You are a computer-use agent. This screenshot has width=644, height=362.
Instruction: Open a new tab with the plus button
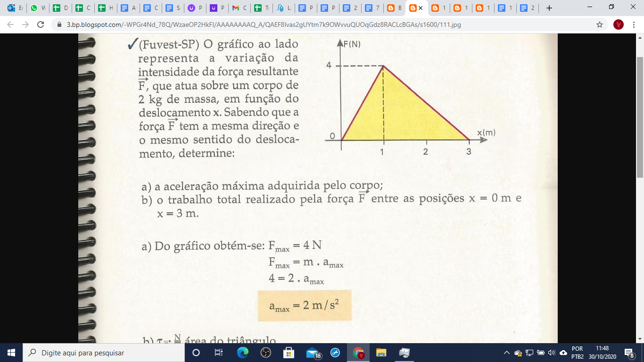click(549, 8)
